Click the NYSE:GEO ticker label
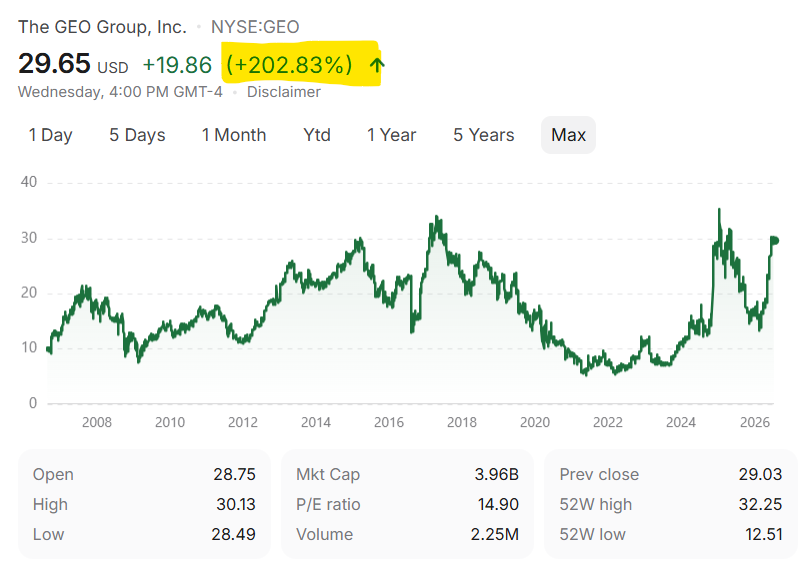This screenshot has width=811, height=571. [255, 27]
